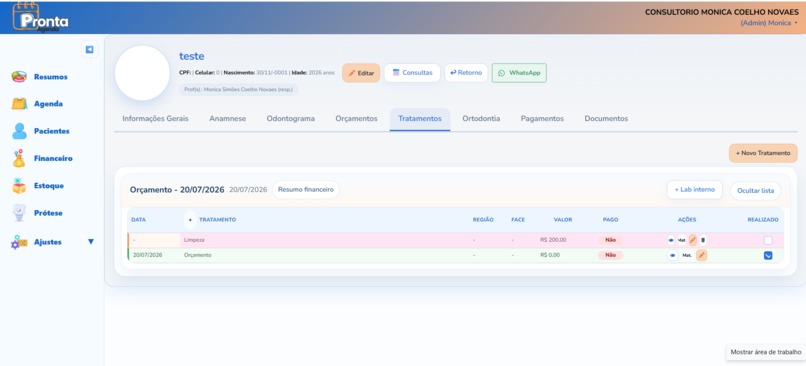806x366 pixels.
Task: Click the Orçamento - 20/07/2026 heading
Action: point(177,190)
